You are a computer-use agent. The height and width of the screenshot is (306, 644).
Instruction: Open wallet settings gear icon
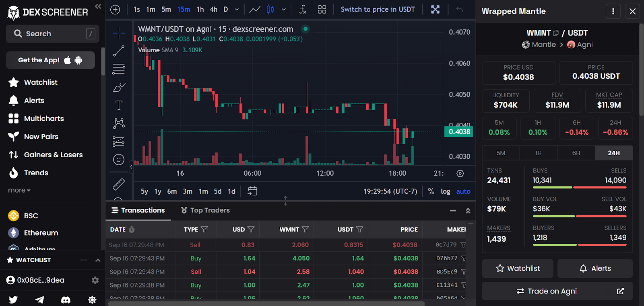coord(95,280)
